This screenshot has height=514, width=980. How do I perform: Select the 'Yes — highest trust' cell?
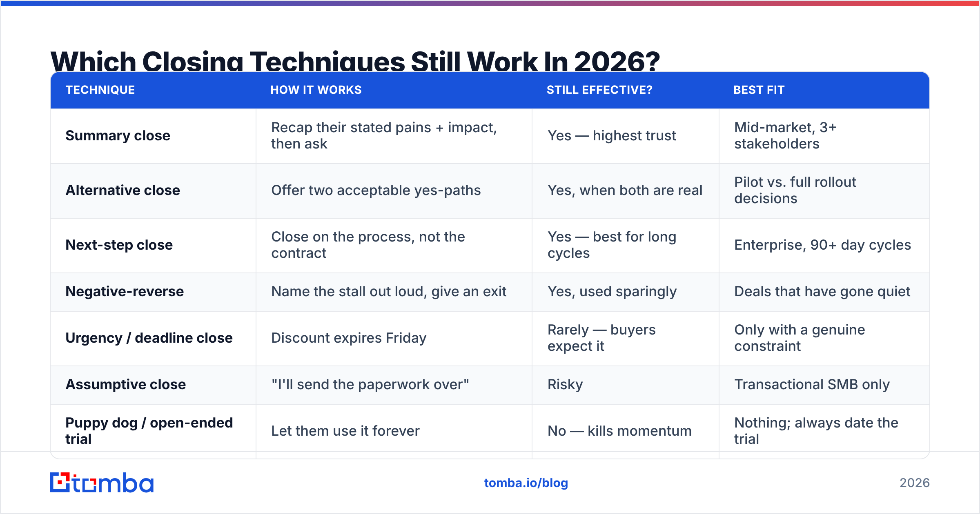[626, 136]
